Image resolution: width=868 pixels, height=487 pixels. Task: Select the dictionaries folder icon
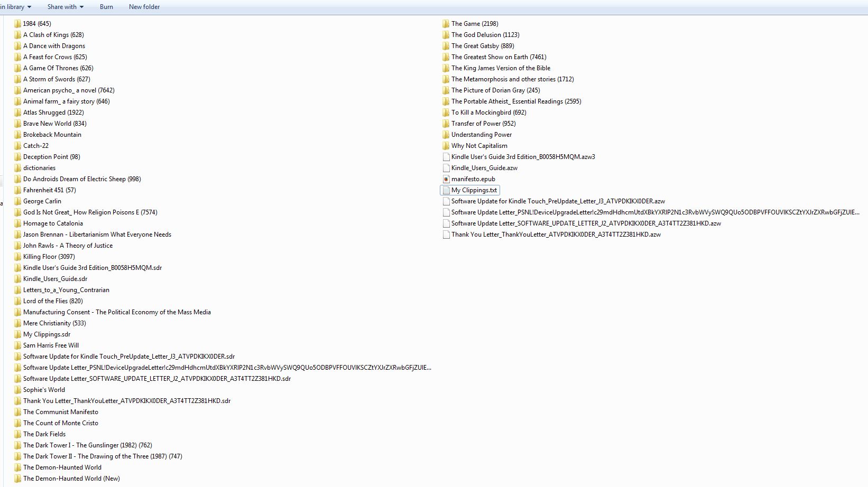coord(17,168)
